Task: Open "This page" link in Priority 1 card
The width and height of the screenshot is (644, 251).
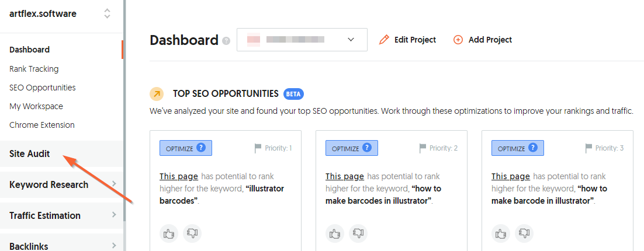Action: tap(179, 176)
